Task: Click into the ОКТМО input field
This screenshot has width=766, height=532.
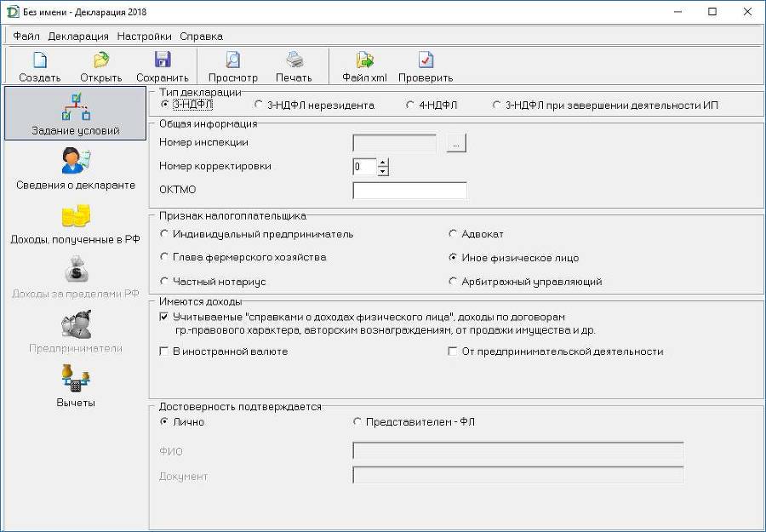Action: pos(409,191)
